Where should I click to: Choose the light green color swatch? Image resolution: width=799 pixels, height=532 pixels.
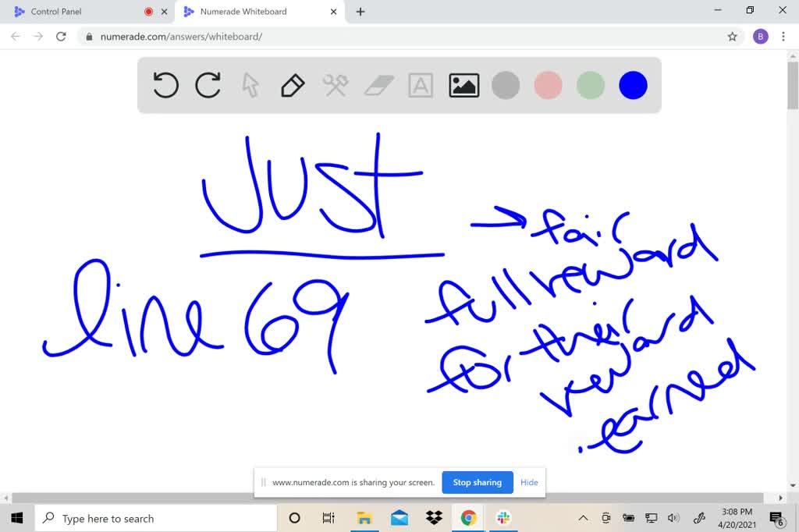(x=591, y=85)
